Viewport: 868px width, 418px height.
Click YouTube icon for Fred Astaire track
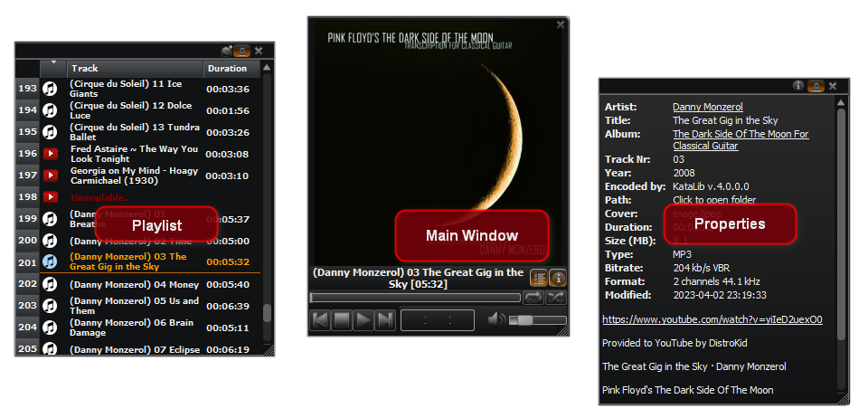pyautogui.click(x=51, y=154)
